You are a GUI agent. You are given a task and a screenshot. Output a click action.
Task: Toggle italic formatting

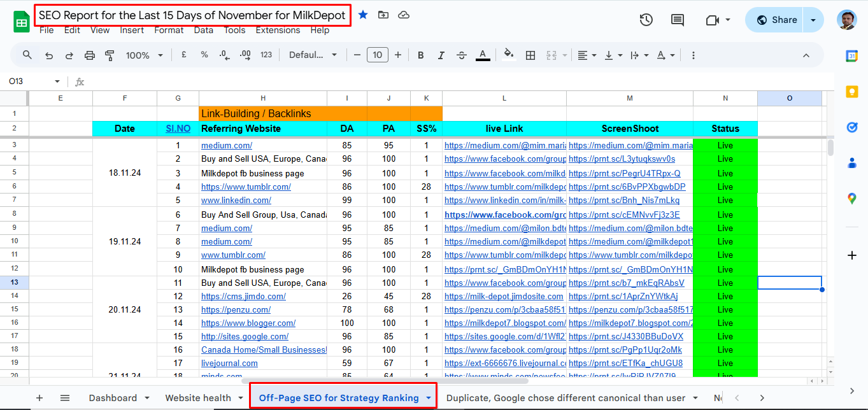pos(441,55)
